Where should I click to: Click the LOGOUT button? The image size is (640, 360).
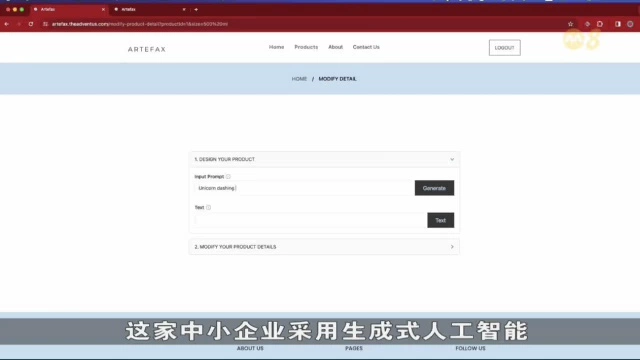click(504, 48)
